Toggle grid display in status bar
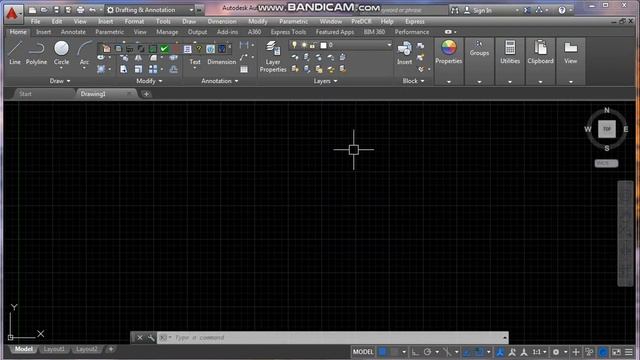Image resolution: width=640 pixels, height=360 pixels. click(x=382, y=352)
